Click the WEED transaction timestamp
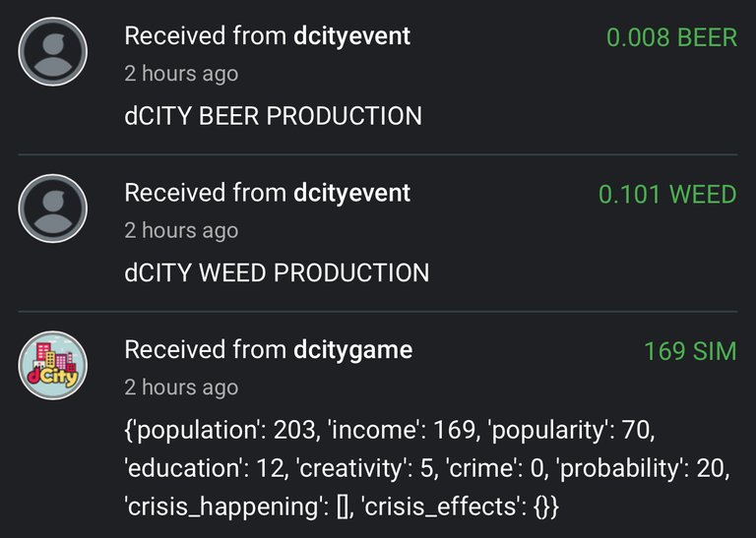This screenshot has width=756, height=538. [181, 231]
